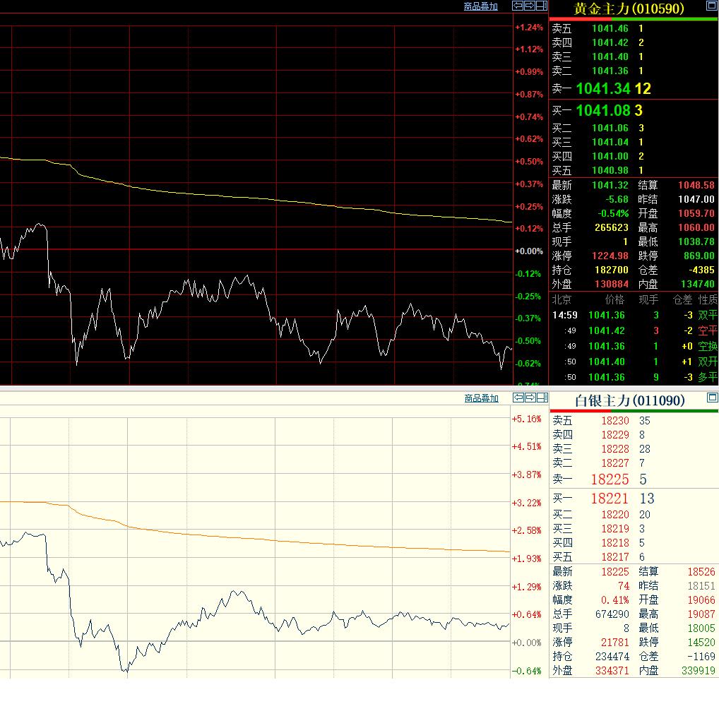Click gold 总手 value 265623
The height and width of the screenshot is (728, 719).
[x=611, y=227]
